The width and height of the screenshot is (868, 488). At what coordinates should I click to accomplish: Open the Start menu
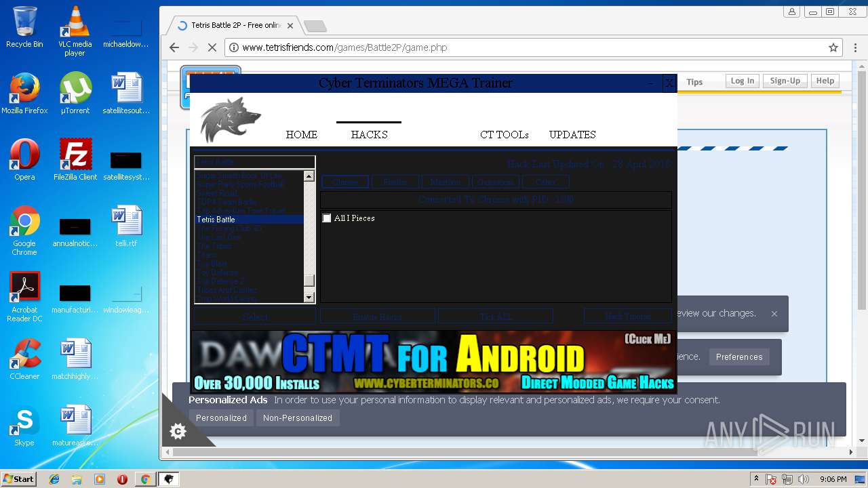coord(18,479)
